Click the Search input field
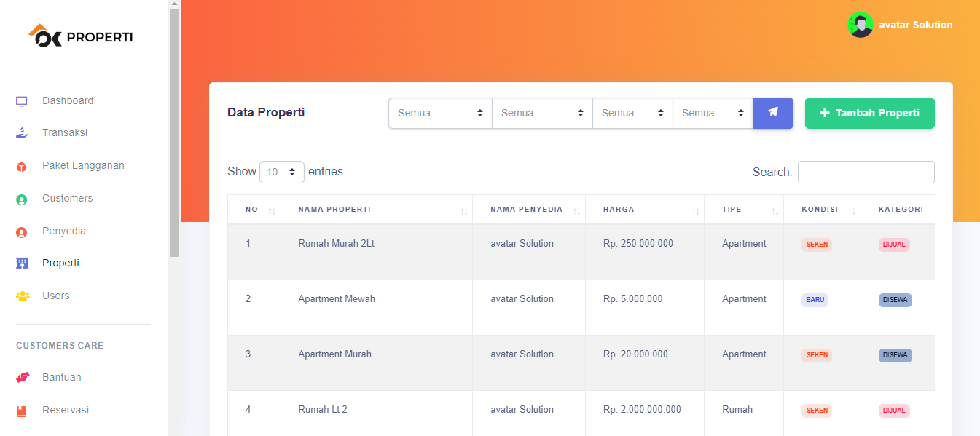Viewport: 980px width, 436px height. coord(866,172)
